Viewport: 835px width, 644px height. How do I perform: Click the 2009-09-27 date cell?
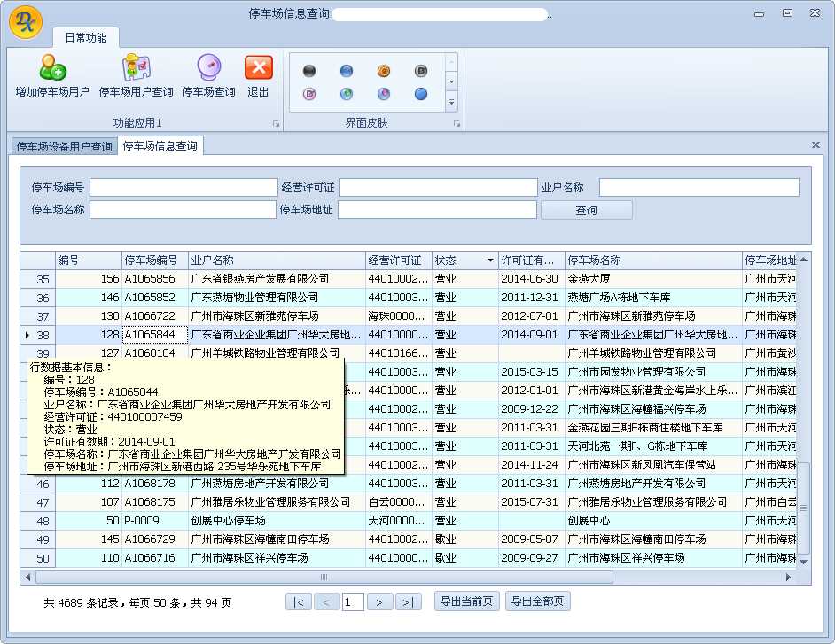coord(532,558)
